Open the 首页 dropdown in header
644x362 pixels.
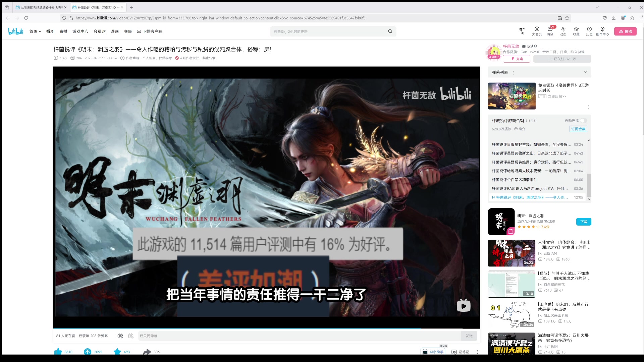point(35,32)
